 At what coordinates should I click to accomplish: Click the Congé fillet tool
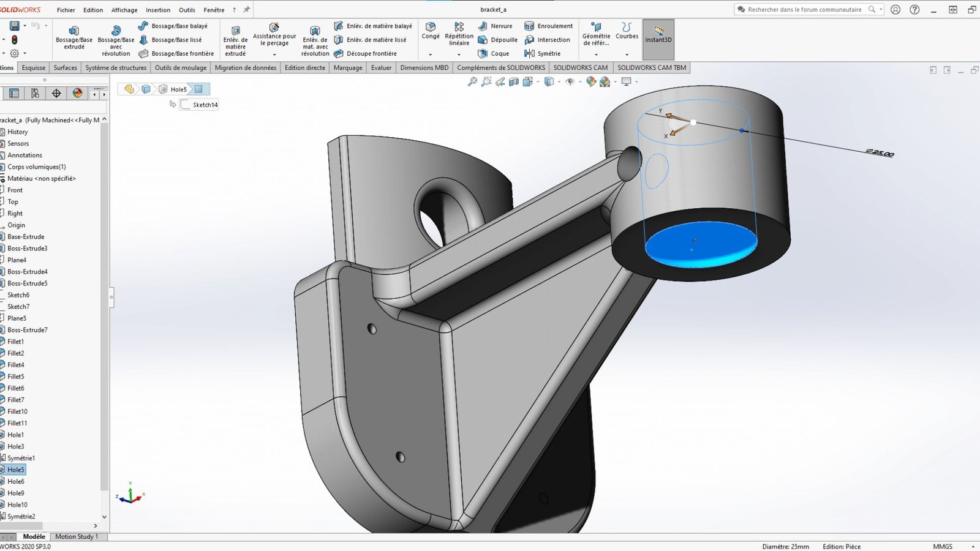431,31
